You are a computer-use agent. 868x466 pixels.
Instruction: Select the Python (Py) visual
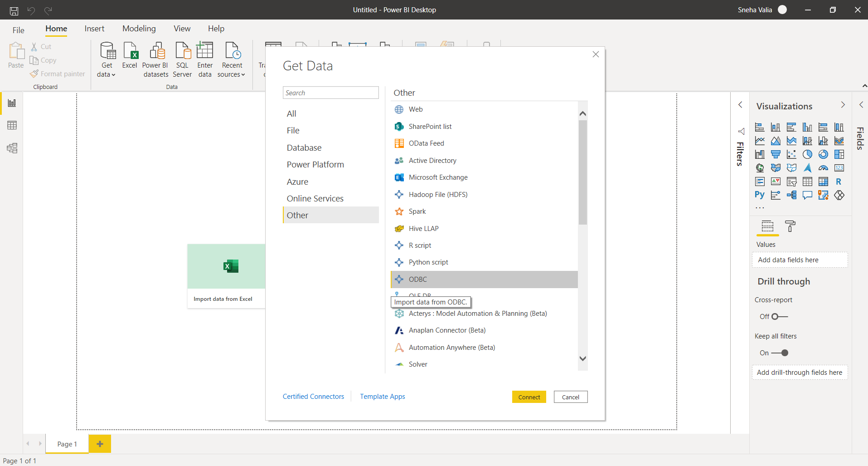pyautogui.click(x=760, y=195)
